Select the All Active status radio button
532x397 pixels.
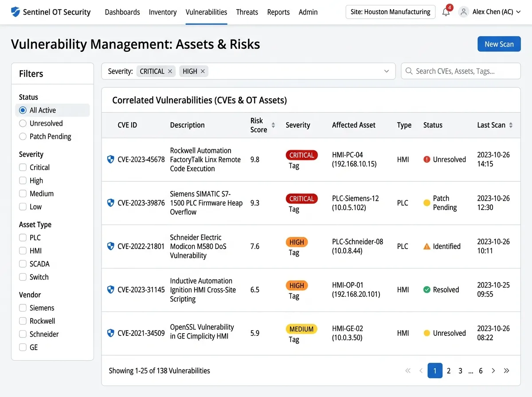(23, 110)
